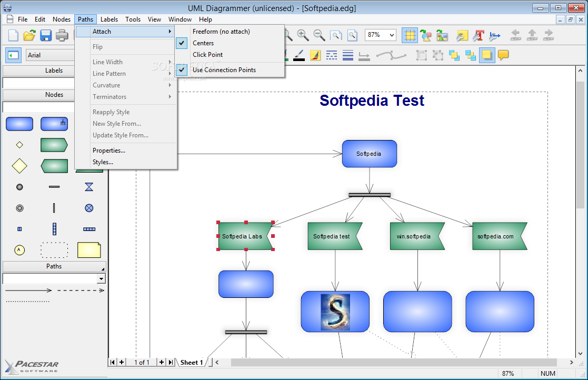Click the bring-to-front overlapping squares icon
Image resolution: width=588 pixels, height=380 pixels.
point(454,55)
